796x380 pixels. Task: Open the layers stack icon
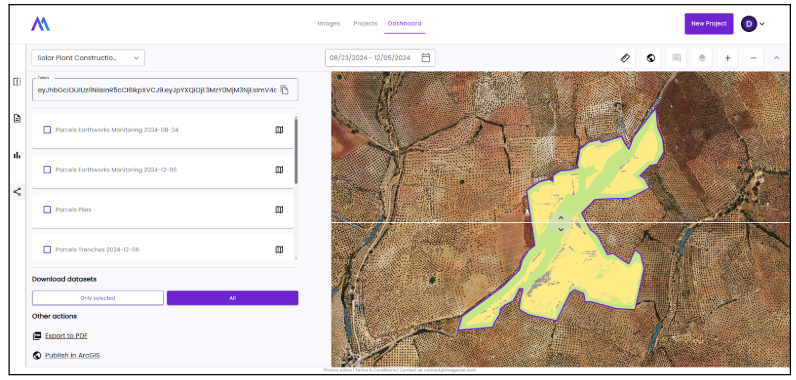[x=702, y=58]
